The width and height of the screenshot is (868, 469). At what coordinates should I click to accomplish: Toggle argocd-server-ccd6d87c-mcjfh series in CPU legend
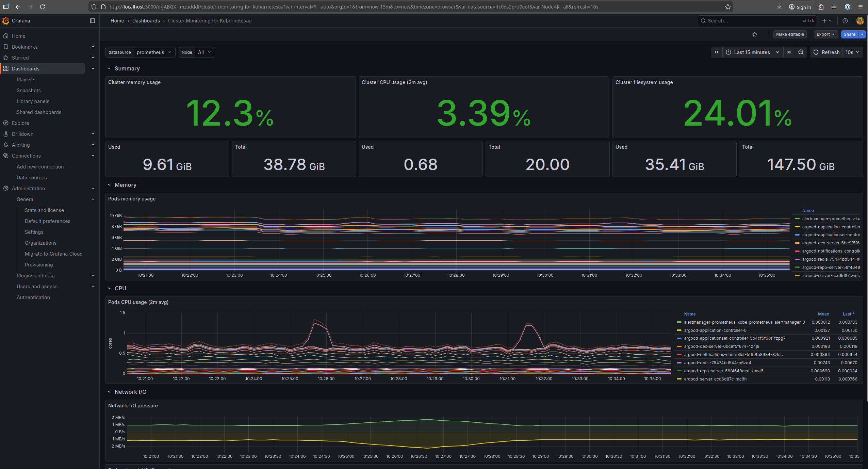pos(715,379)
